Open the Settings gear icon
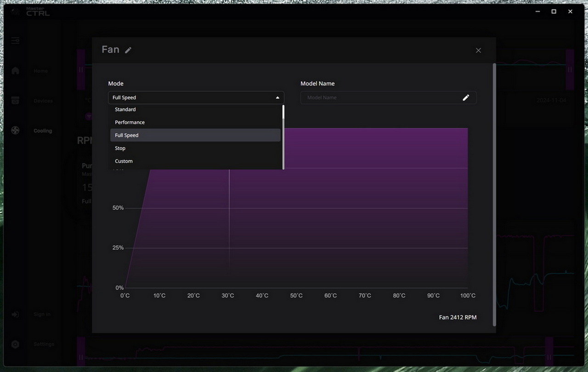The image size is (588, 372). (15, 344)
